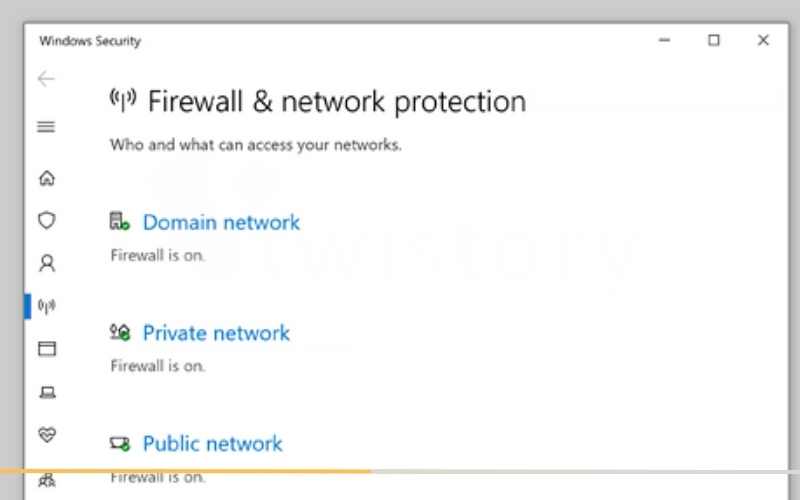800x500 pixels.
Task: Open Device security laptop icon
Action: click(47, 392)
